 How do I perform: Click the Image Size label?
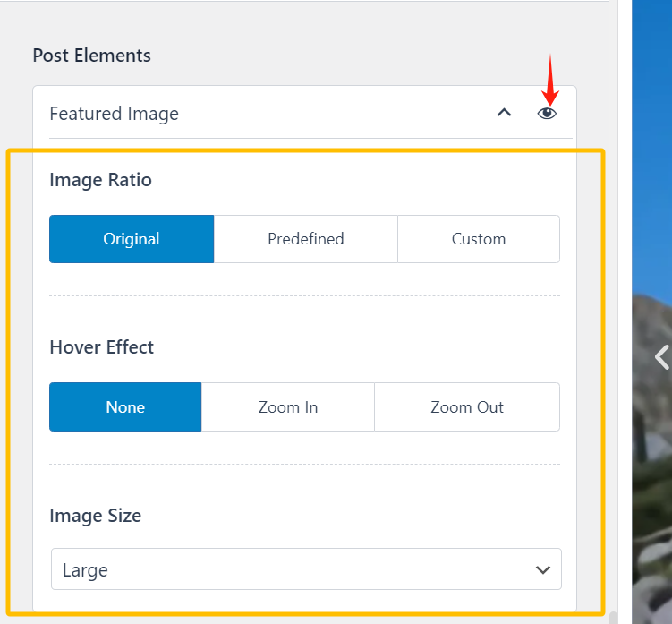tap(96, 516)
